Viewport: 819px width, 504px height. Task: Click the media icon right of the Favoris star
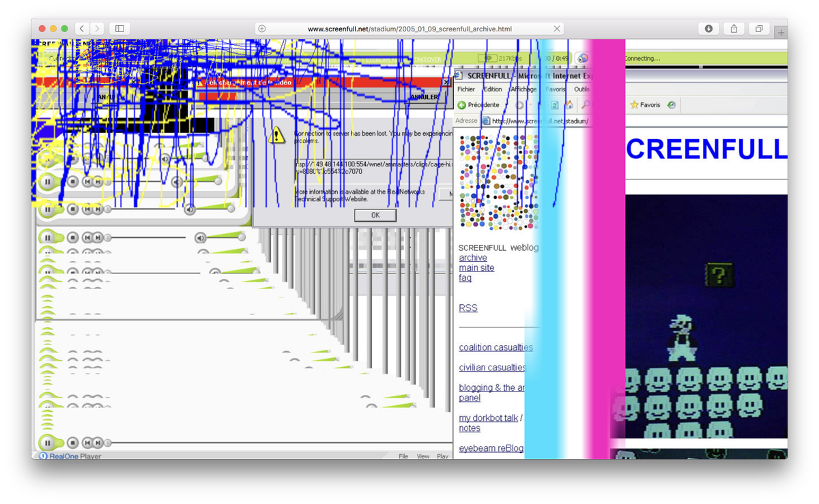(x=672, y=105)
